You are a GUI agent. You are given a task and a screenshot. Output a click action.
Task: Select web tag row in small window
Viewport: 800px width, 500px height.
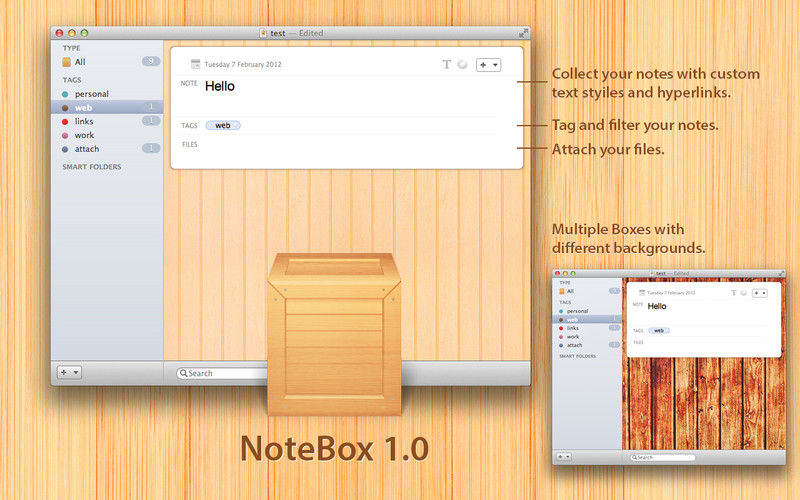[587, 319]
